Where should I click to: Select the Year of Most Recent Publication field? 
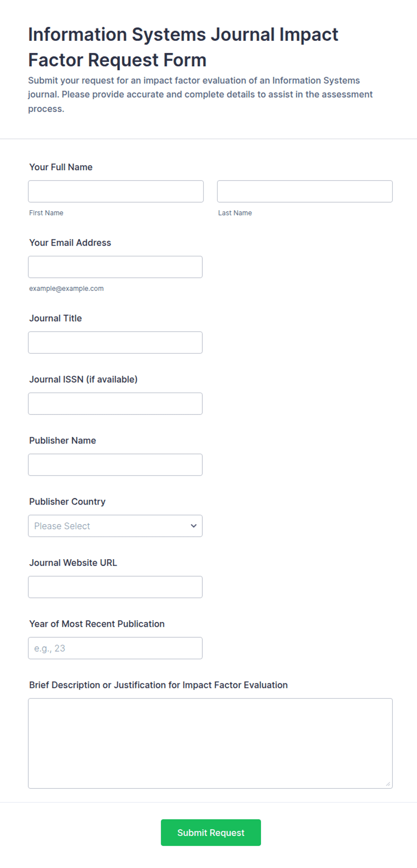115,648
